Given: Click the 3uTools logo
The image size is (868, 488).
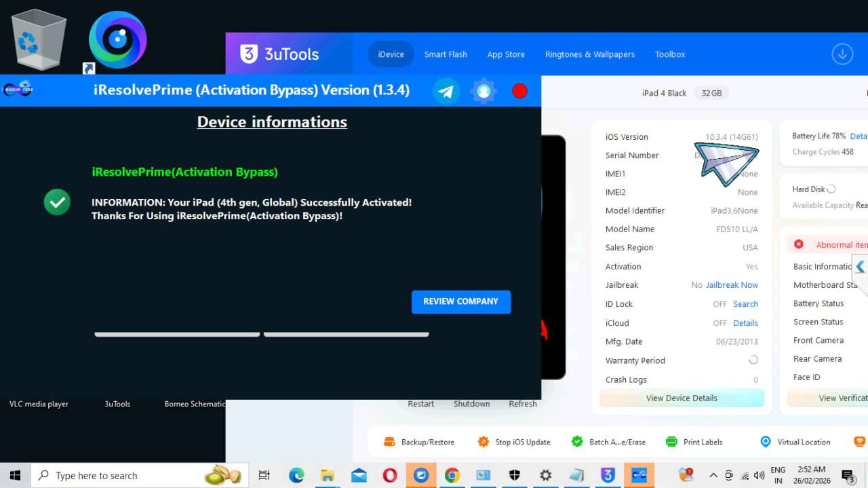Looking at the screenshot, I should [x=279, y=54].
